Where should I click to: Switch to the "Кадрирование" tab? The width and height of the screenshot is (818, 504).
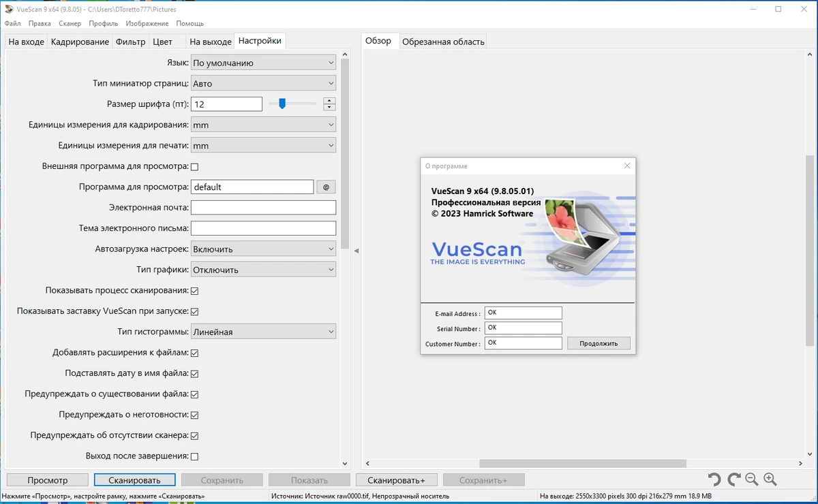[80, 42]
